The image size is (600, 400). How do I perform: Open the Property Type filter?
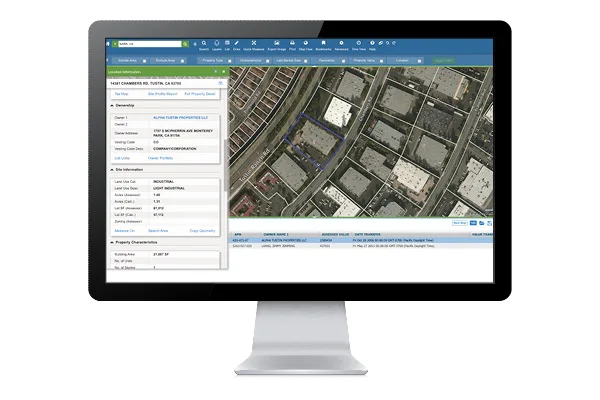pos(215,60)
